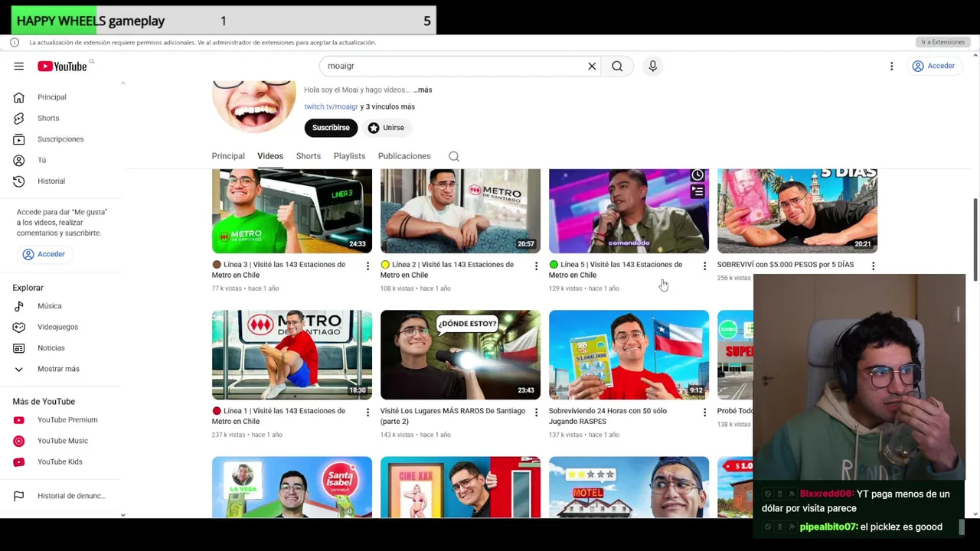Click Ir a Extensiones button
This screenshot has height=551, width=980.
(942, 42)
